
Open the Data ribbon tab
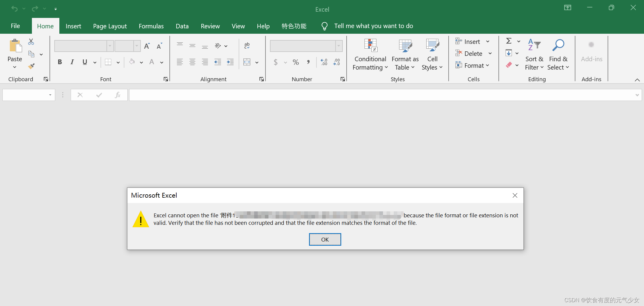182,26
